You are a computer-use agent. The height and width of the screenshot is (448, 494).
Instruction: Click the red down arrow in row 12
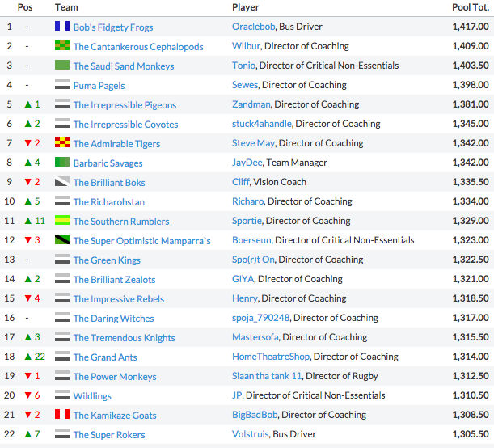tap(28, 240)
